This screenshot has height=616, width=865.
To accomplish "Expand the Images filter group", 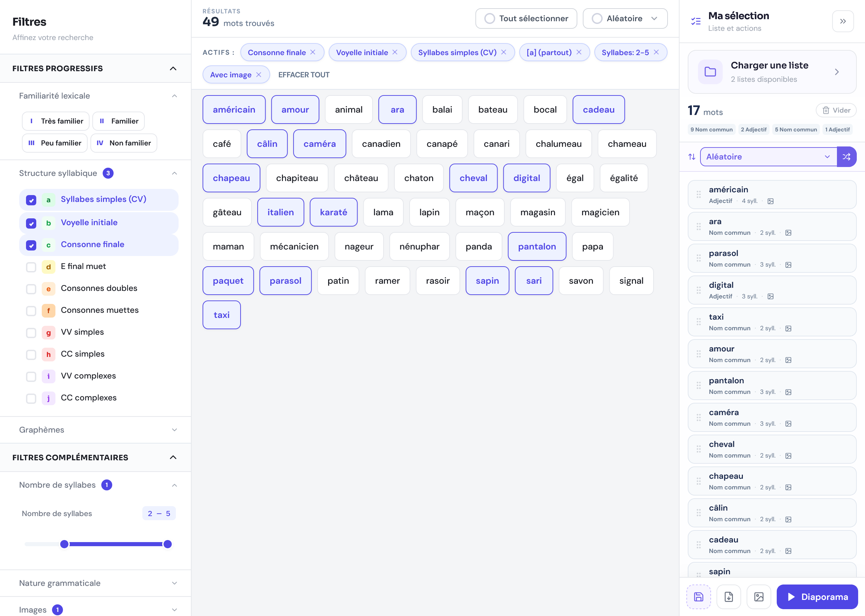I will tap(175, 609).
